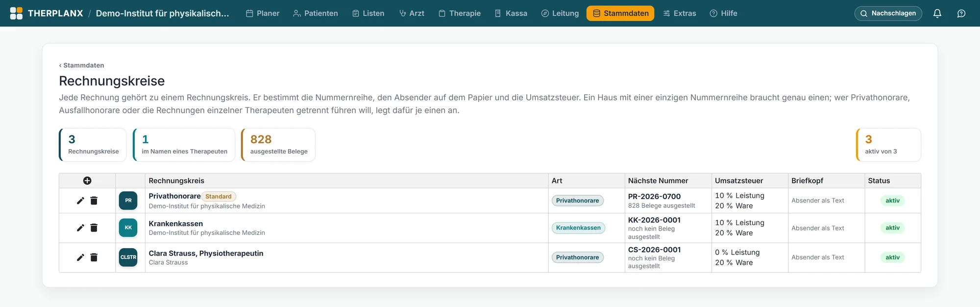The width and height of the screenshot is (980, 307).
Task: Click the 3 Rechnungskreise stat card
Action: pyautogui.click(x=93, y=145)
